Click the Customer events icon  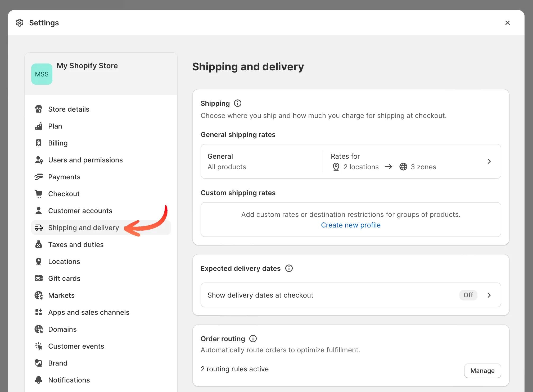point(39,346)
